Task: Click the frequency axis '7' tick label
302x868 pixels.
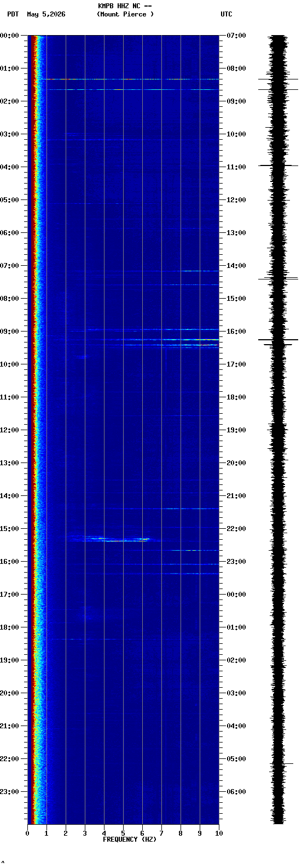Action: [161, 833]
